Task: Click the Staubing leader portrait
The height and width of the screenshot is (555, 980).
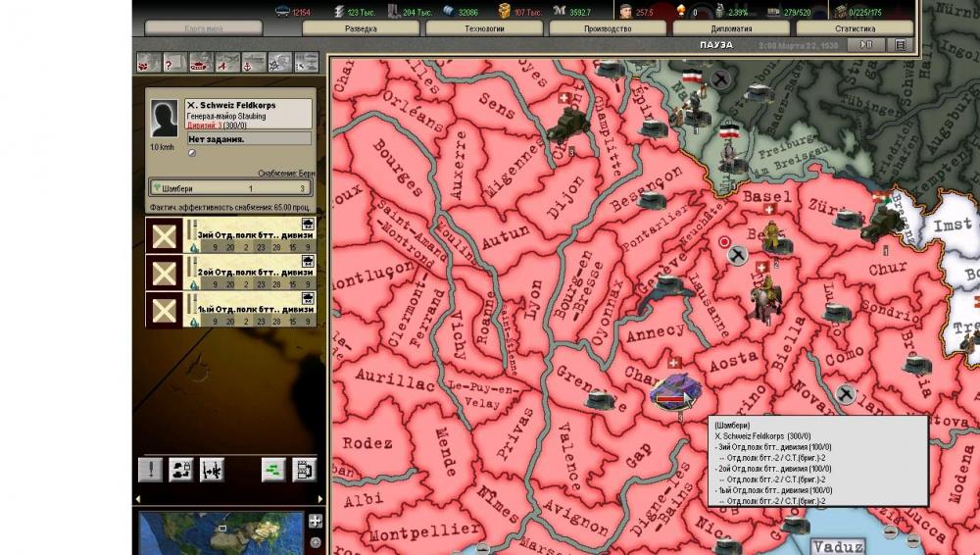Action: pos(165,119)
